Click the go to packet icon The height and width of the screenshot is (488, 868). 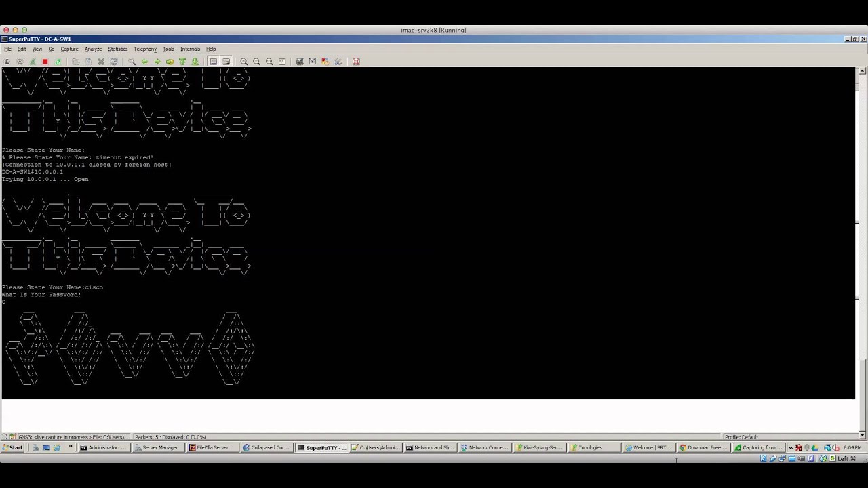(170, 62)
